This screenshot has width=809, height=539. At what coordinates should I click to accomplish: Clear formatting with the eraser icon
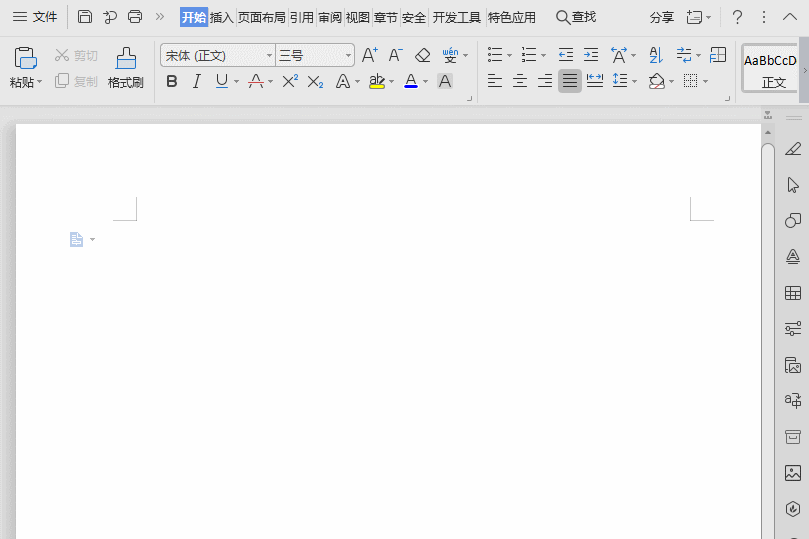423,55
